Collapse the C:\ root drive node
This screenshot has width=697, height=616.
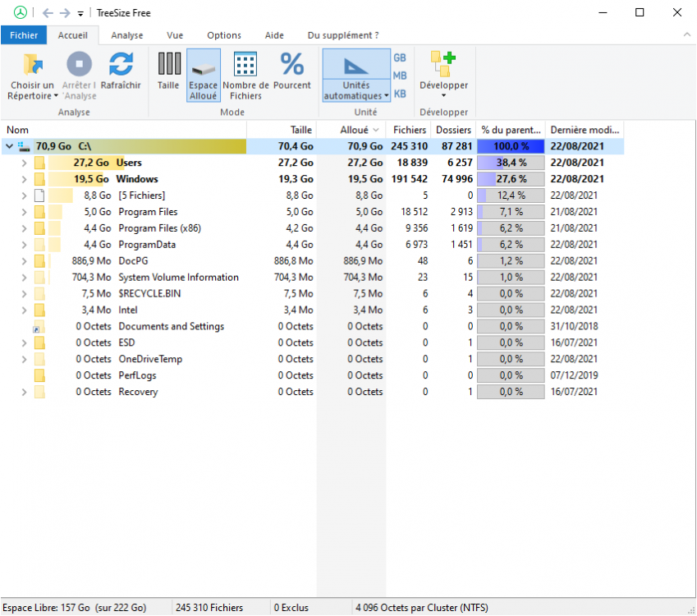tap(9, 146)
